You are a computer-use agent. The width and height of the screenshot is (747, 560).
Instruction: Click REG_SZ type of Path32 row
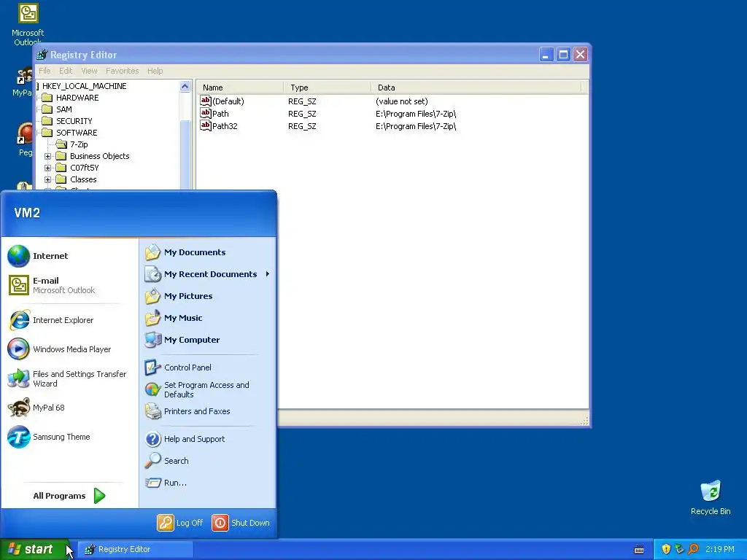click(x=302, y=126)
